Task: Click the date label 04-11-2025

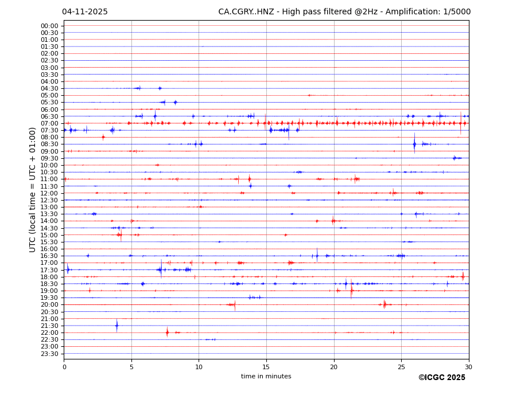Action: click(85, 12)
